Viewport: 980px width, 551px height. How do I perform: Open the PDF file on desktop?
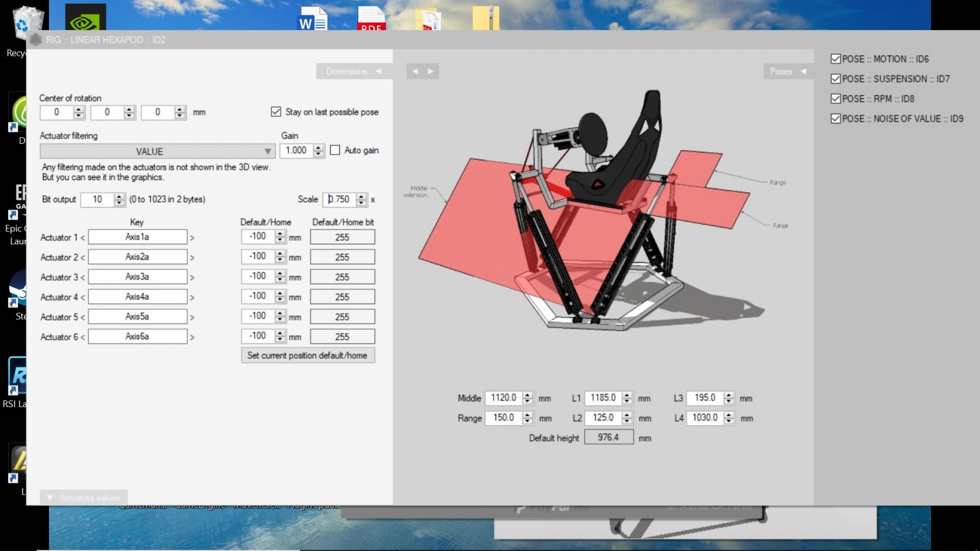[371, 18]
